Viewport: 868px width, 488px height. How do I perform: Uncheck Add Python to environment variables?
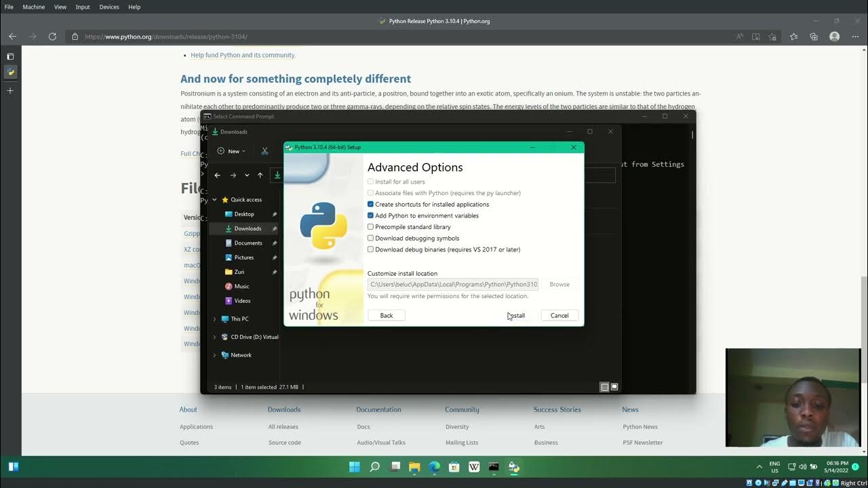pos(370,216)
